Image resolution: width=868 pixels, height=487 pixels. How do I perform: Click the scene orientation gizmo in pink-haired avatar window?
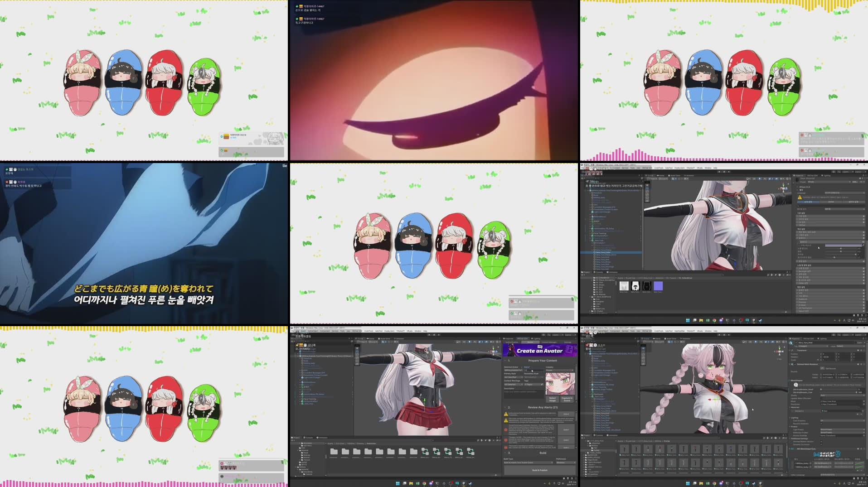click(x=779, y=352)
